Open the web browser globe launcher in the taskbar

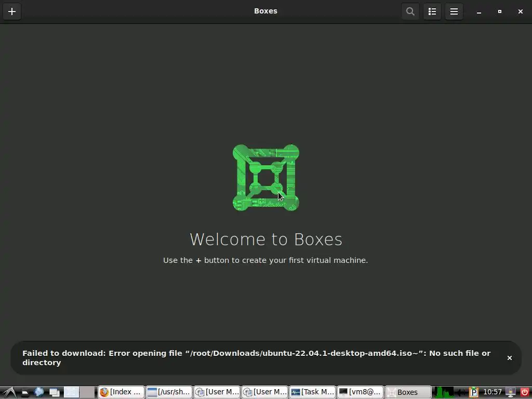tap(39, 392)
